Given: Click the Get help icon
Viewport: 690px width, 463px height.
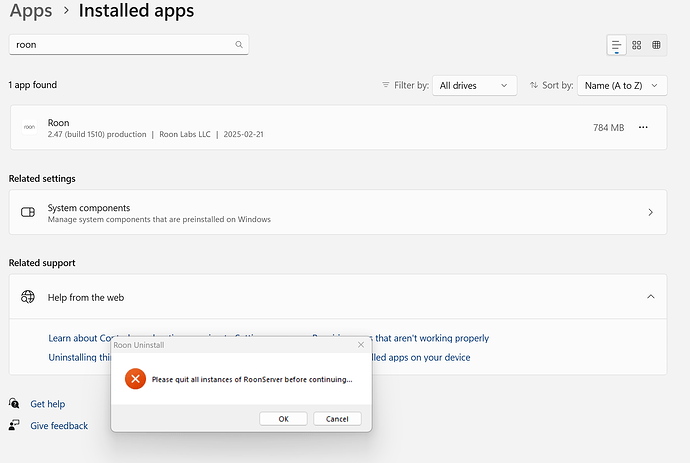Looking at the screenshot, I should tap(14, 403).
